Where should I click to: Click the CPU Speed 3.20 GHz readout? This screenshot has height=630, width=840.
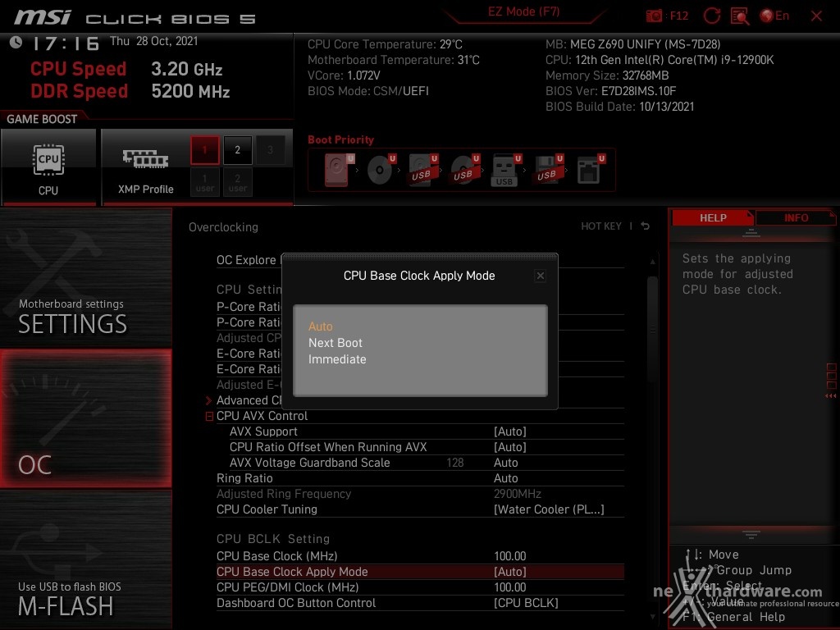pos(126,69)
